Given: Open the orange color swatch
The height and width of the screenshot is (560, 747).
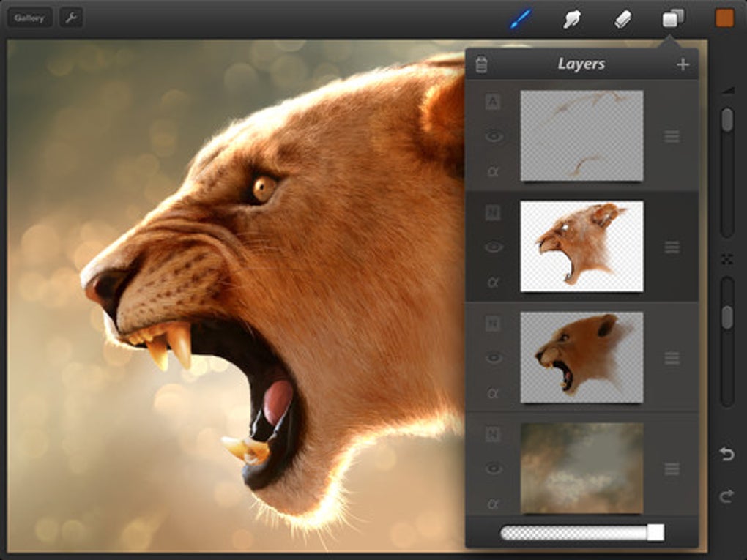Looking at the screenshot, I should [x=724, y=19].
